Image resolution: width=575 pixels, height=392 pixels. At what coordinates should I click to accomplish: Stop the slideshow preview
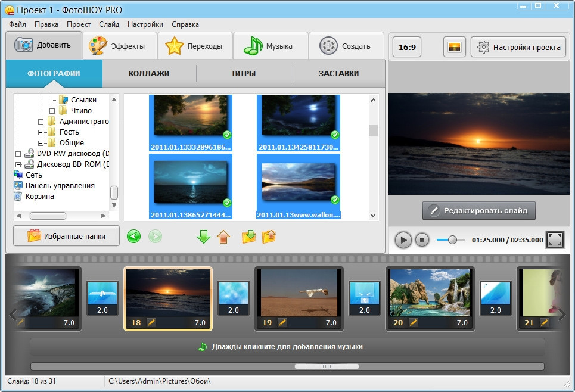pos(422,240)
